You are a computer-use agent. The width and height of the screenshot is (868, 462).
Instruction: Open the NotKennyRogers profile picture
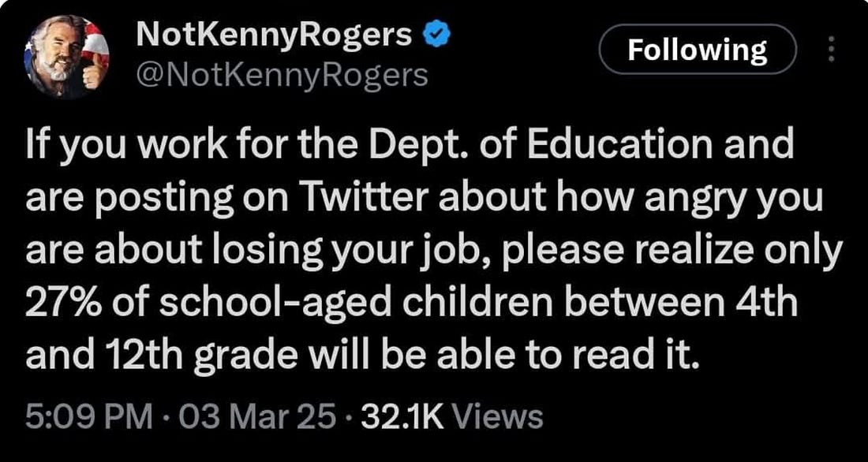coord(66,58)
